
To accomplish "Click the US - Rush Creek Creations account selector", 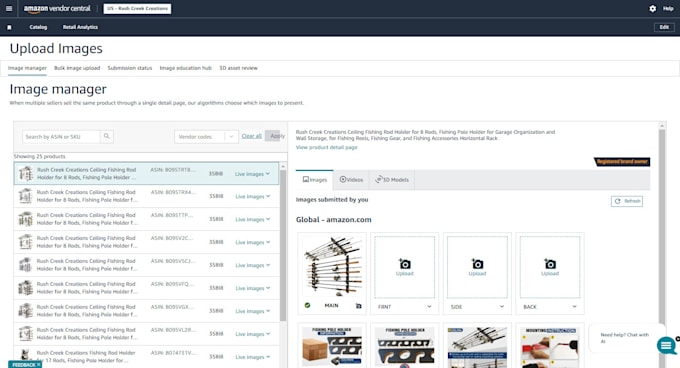I will pos(137,9).
